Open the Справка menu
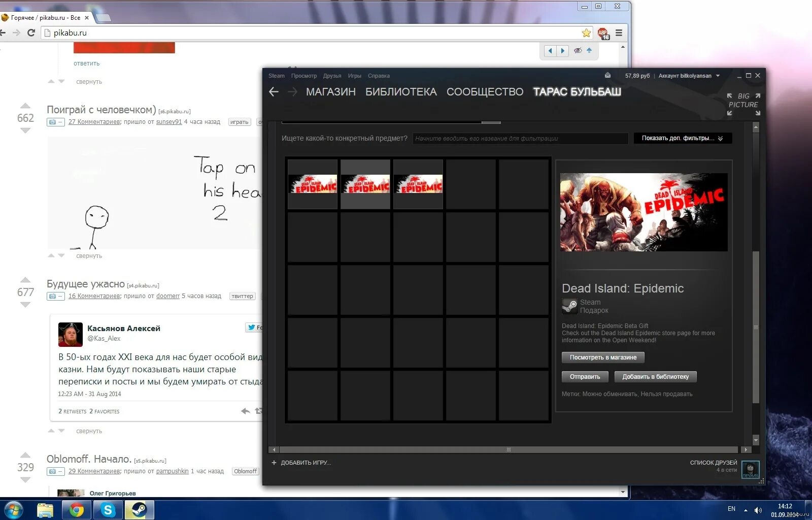812x520 pixels. click(x=379, y=76)
